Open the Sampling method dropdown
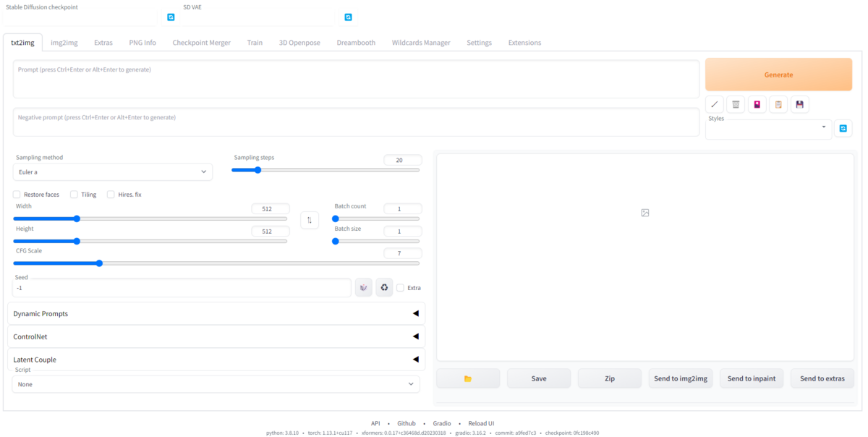The image size is (868, 437). click(113, 172)
